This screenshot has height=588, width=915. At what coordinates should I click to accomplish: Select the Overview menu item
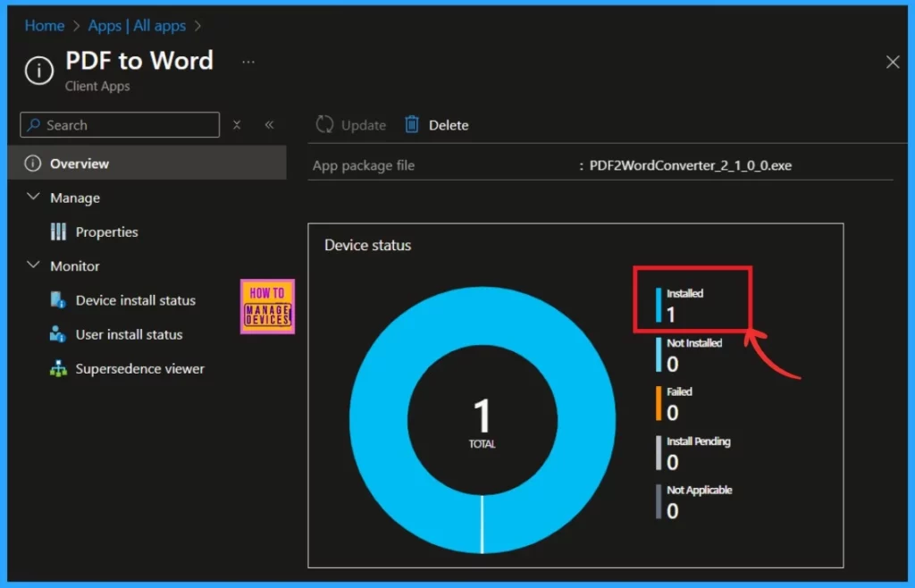click(x=147, y=164)
